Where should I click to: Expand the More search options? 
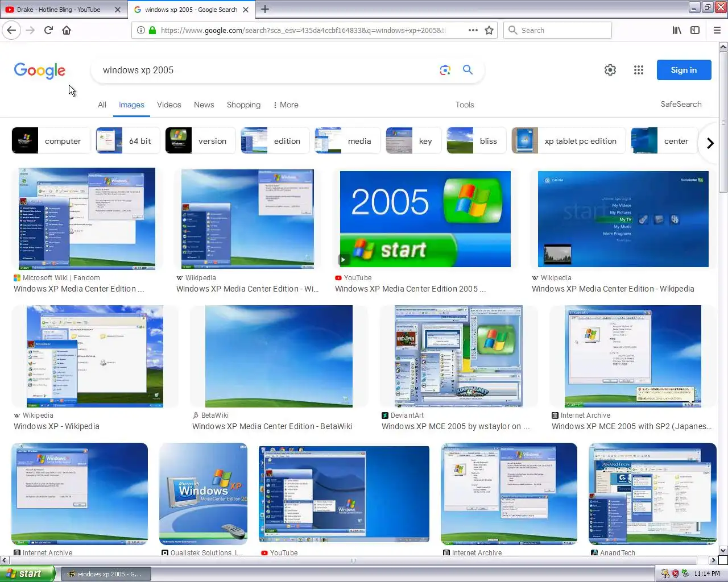(286, 105)
